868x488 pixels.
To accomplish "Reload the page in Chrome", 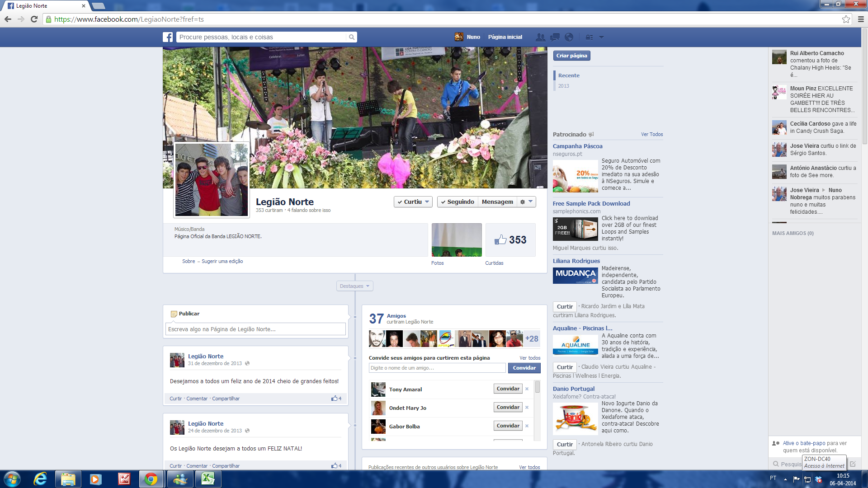I will point(34,19).
